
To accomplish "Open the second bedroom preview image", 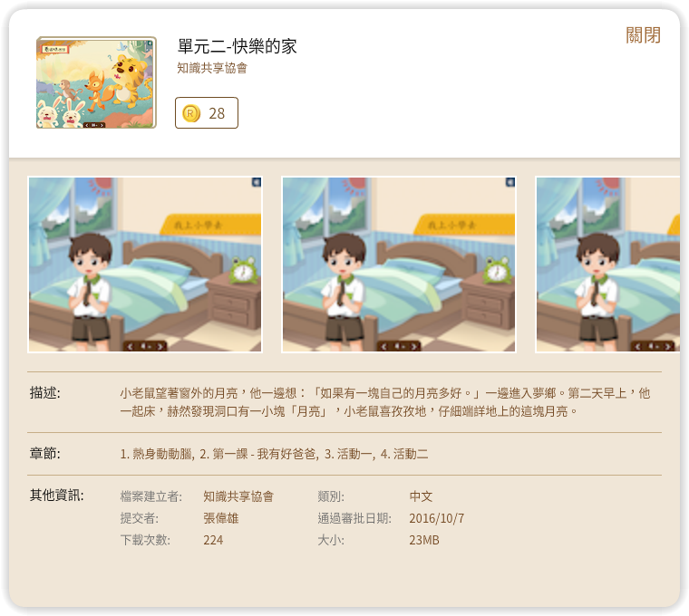I will [399, 265].
